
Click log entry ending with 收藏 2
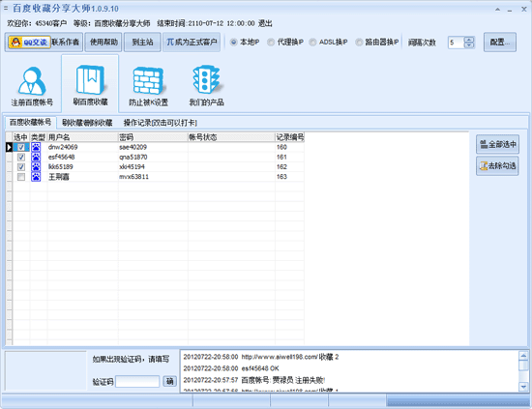pos(261,357)
